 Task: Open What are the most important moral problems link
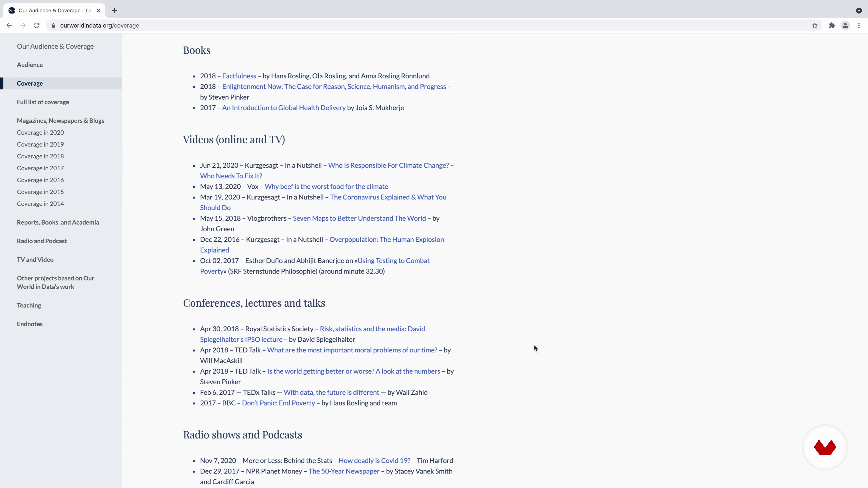click(352, 350)
